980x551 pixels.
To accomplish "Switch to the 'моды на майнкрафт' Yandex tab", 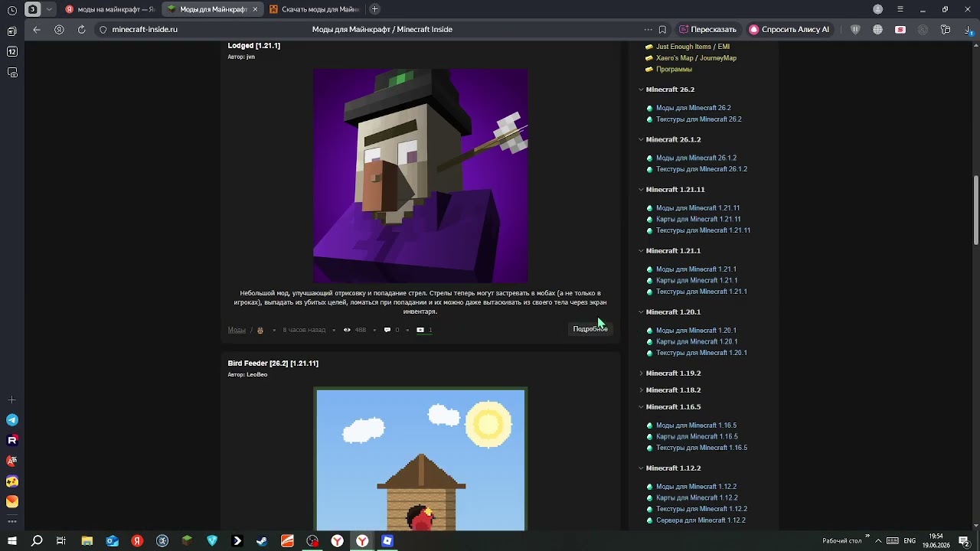I will 110,9.
